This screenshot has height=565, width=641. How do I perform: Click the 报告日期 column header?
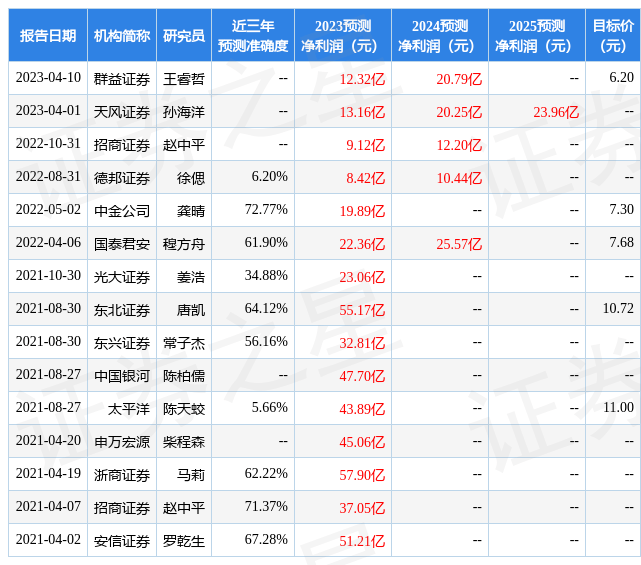[48, 35]
